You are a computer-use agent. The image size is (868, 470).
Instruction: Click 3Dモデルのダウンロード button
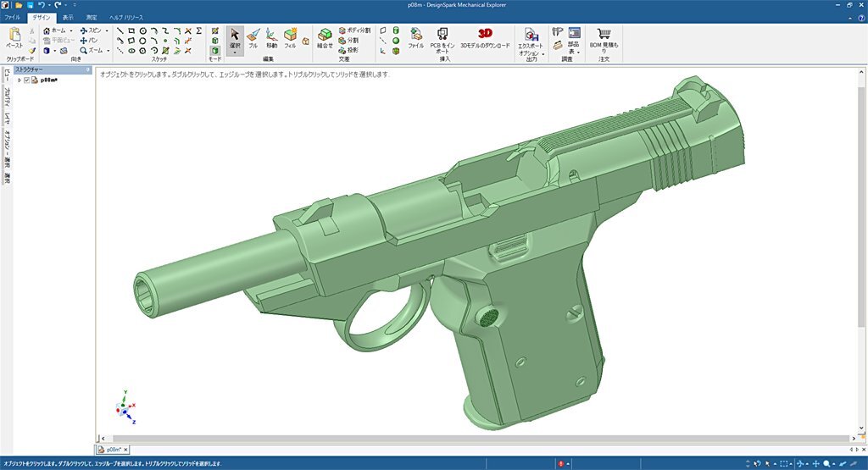point(485,38)
